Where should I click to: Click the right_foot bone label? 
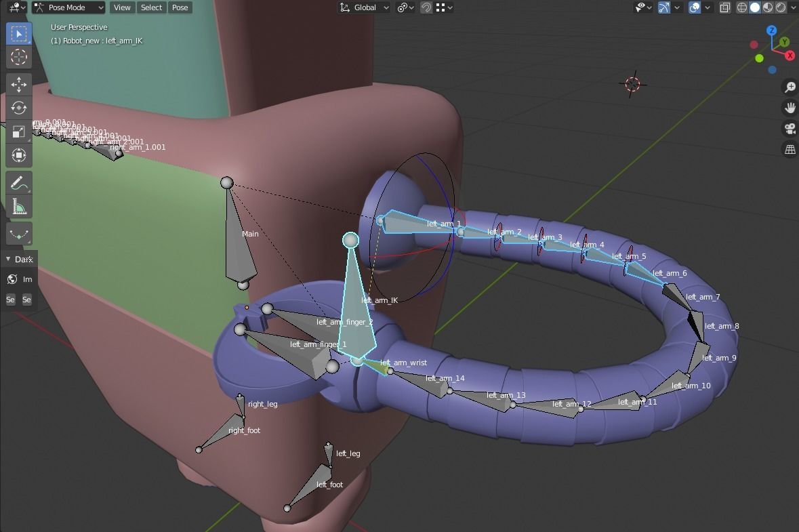point(244,430)
